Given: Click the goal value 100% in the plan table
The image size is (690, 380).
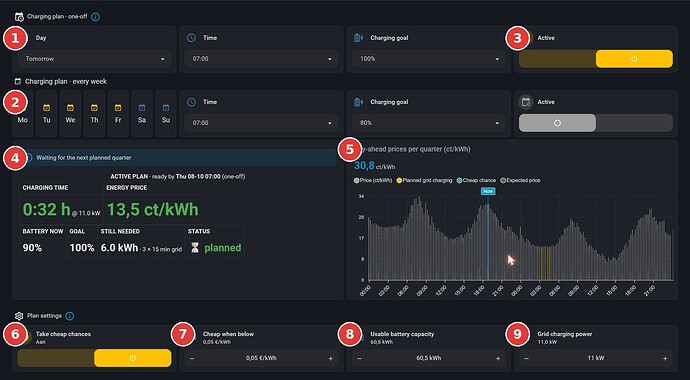Looking at the screenshot, I should pos(82,248).
